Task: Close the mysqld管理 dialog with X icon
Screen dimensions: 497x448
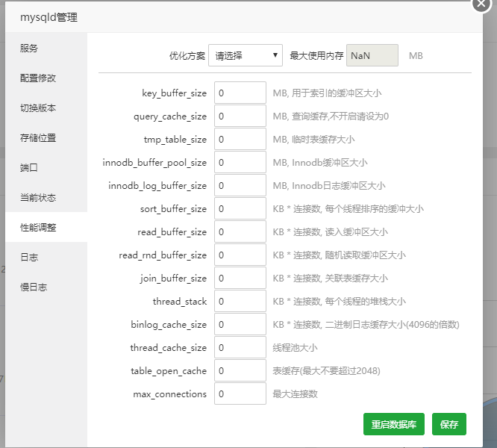Action: coord(481,4)
